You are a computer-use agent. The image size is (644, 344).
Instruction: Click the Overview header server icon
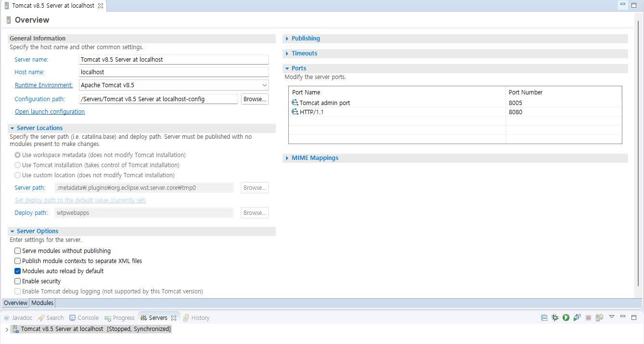(x=8, y=20)
